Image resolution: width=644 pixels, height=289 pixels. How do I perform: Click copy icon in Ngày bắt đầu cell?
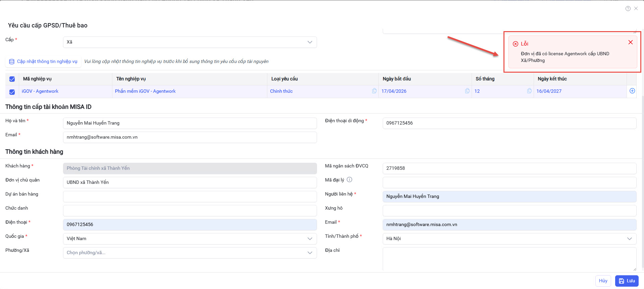(x=467, y=91)
